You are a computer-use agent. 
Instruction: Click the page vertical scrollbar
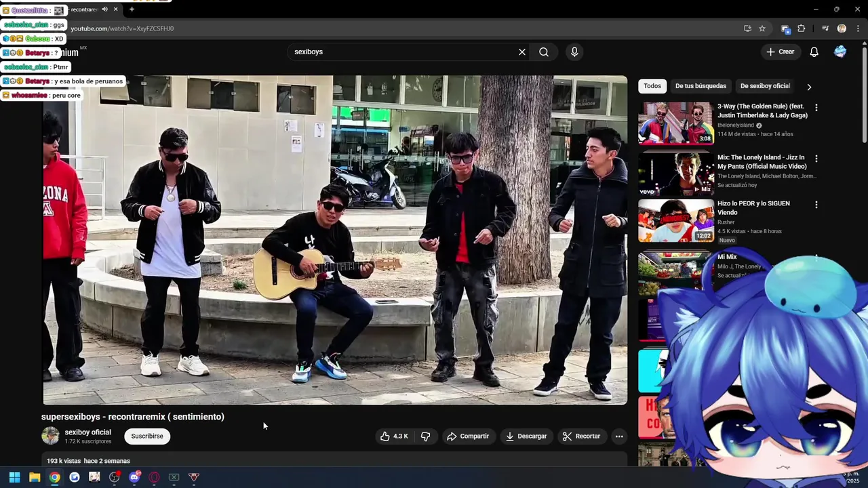click(x=864, y=95)
